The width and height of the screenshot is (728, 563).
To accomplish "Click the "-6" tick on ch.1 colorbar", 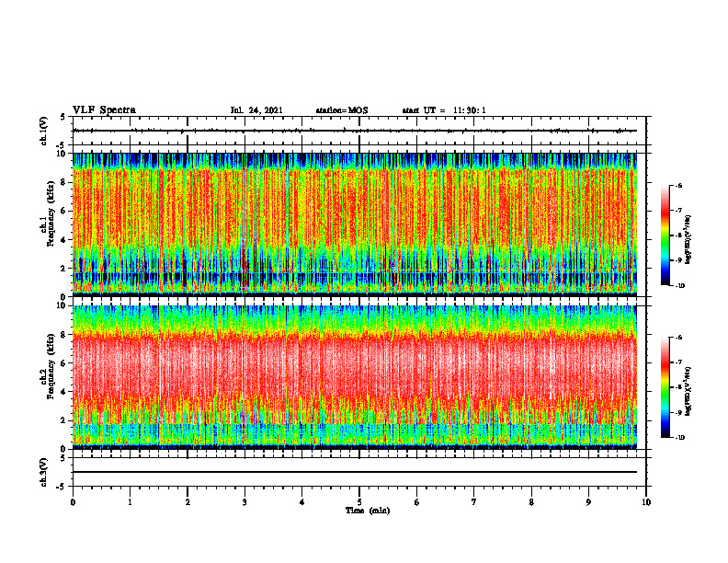I will tap(678, 186).
